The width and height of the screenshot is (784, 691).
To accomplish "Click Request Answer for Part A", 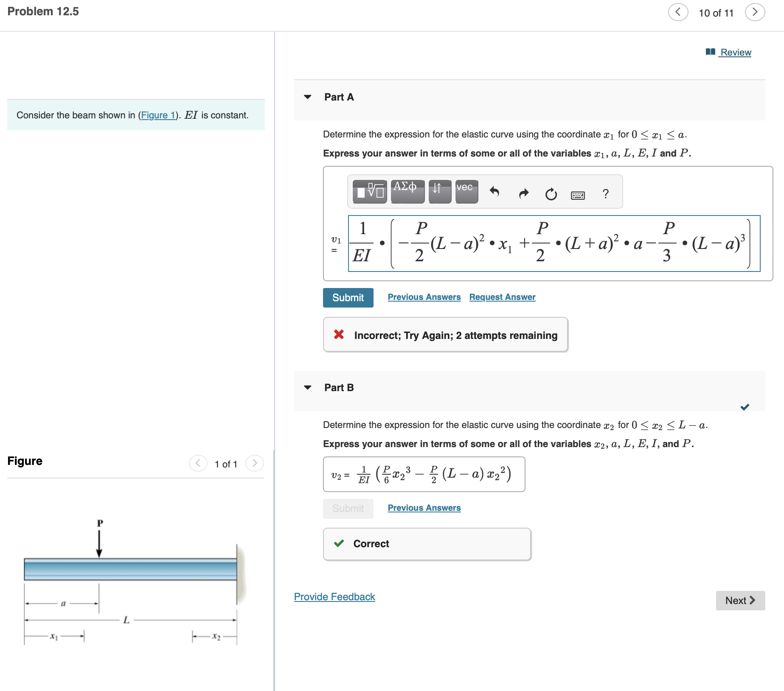I will 502,297.
